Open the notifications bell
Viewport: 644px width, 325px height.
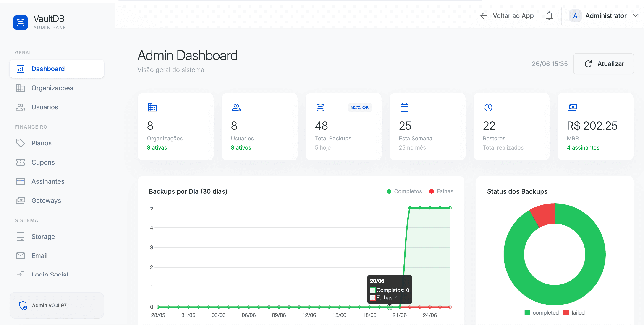point(549,16)
